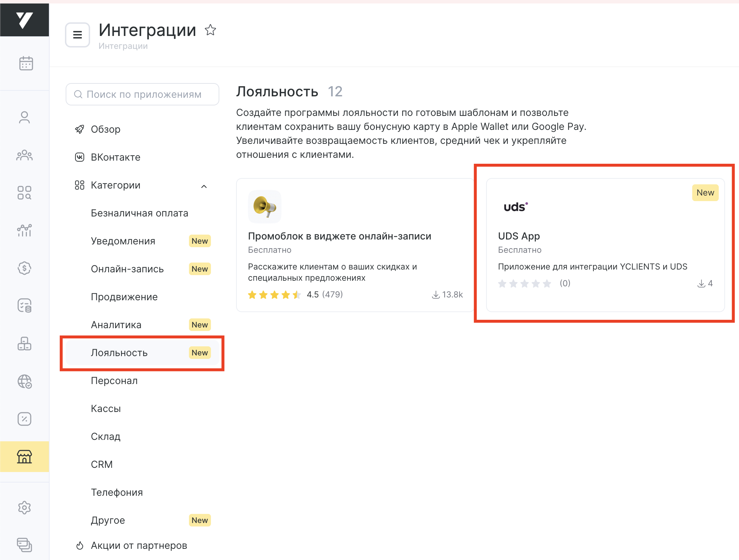Click the single-person client icon in sidebar

24,117
